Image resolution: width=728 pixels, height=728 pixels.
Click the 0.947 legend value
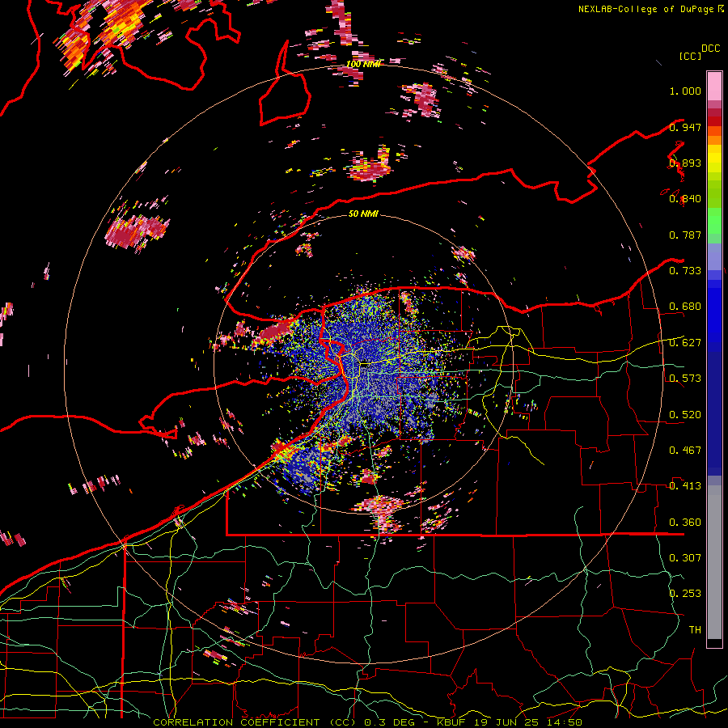685,127
